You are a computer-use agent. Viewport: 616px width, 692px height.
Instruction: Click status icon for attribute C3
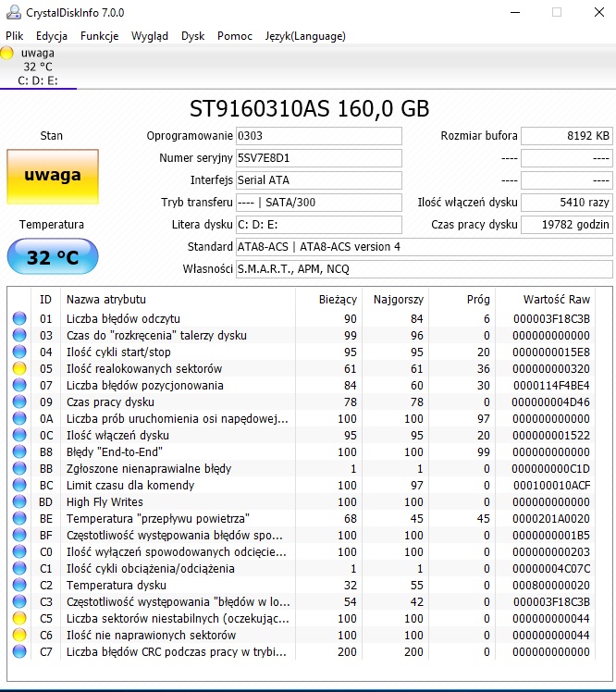(19, 601)
